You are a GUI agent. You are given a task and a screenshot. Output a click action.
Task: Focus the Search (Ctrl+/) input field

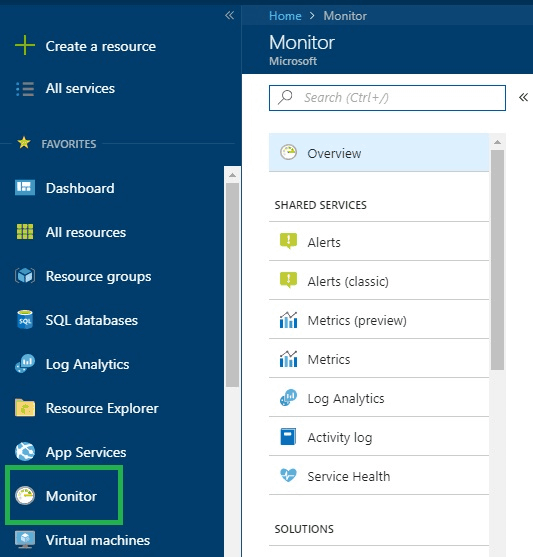[x=387, y=98]
